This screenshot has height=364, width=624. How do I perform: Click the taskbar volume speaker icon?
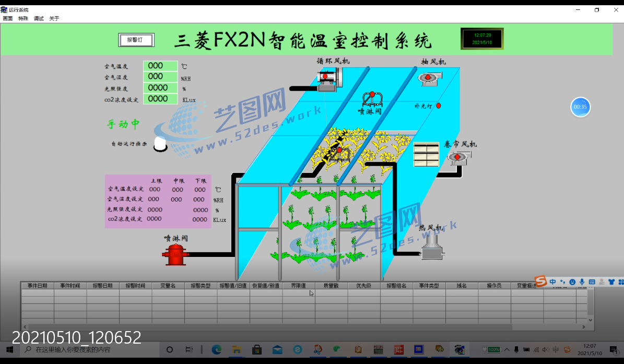tap(546, 350)
